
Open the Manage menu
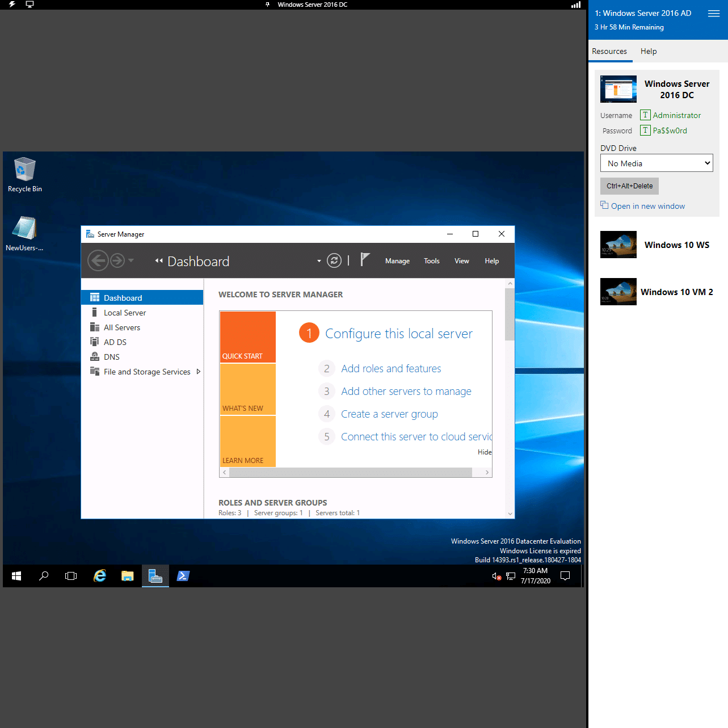(x=397, y=261)
